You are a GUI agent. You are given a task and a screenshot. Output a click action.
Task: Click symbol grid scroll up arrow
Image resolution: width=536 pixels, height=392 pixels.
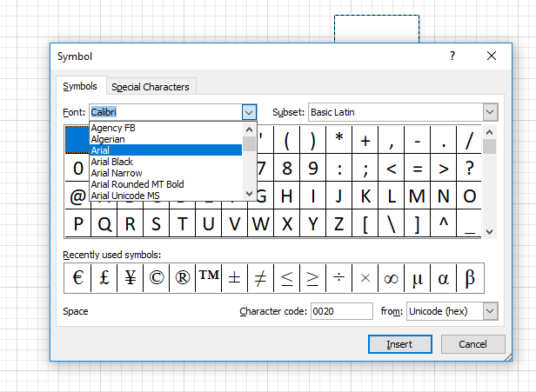490,132
